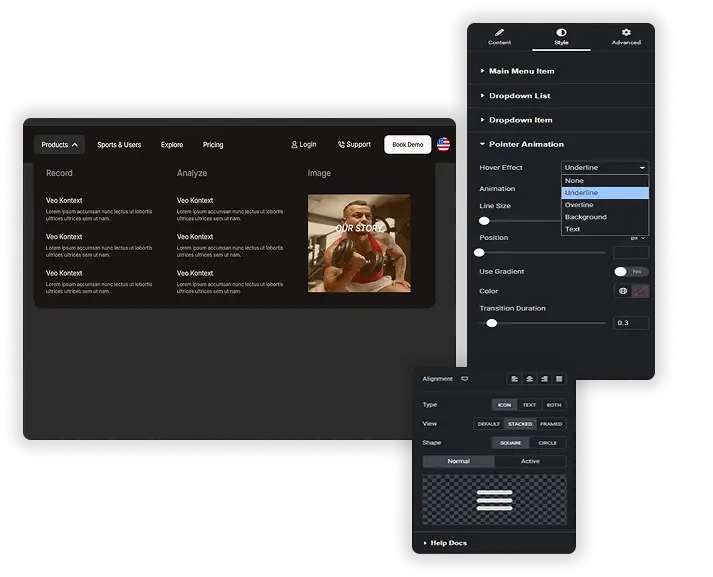Open the Content tab pencil icon

click(499, 32)
